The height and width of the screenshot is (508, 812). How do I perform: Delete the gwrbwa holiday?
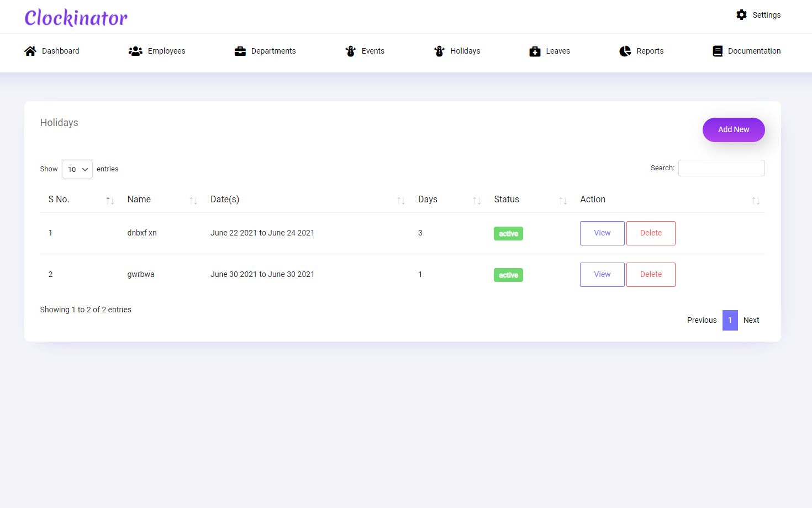coord(651,275)
